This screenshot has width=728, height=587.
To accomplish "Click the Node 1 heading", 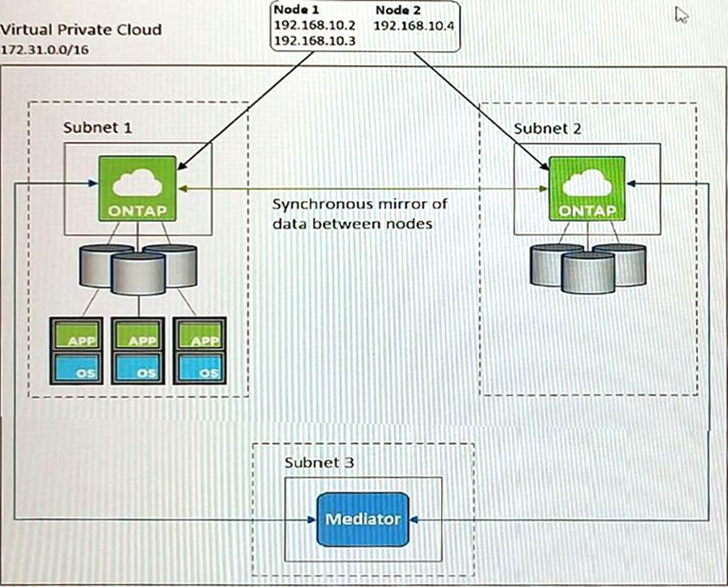I will click(x=297, y=10).
